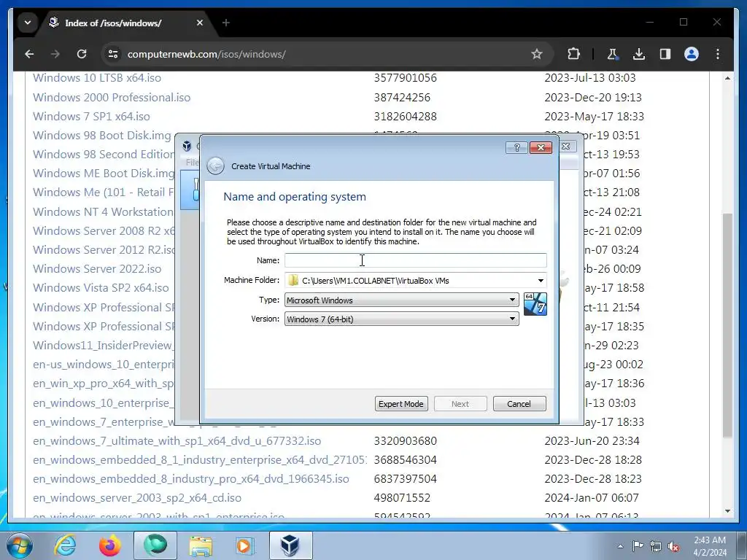
Task: Open Chrome three-dot menu
Action: pyautogui.click(x=718, y=54)
